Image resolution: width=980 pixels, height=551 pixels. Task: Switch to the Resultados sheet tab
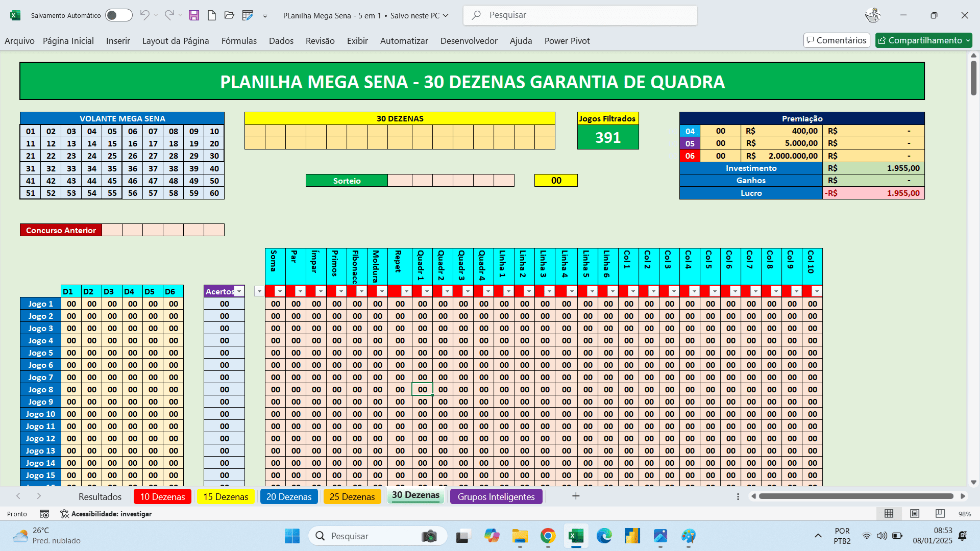point(100,496)
